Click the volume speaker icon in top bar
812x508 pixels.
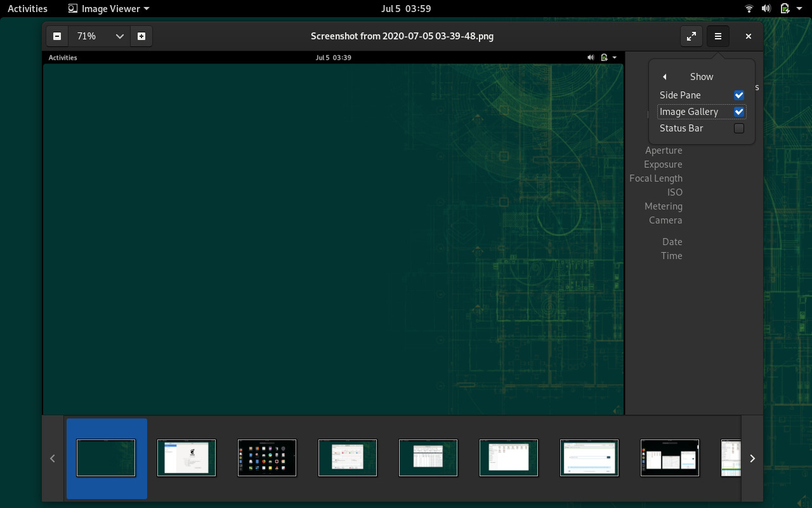(766, 9)
